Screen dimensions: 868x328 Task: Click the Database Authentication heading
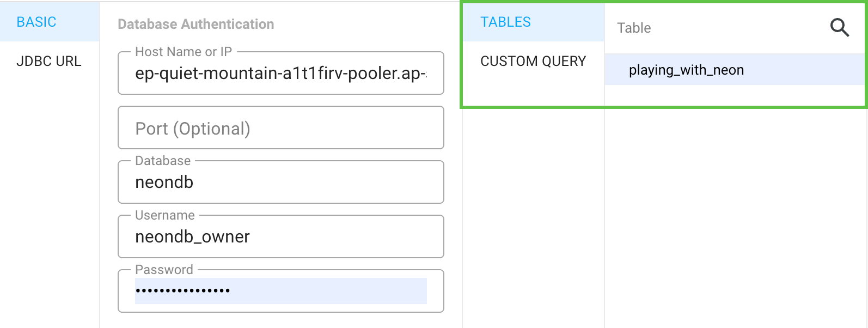click(x=195, y=24)
